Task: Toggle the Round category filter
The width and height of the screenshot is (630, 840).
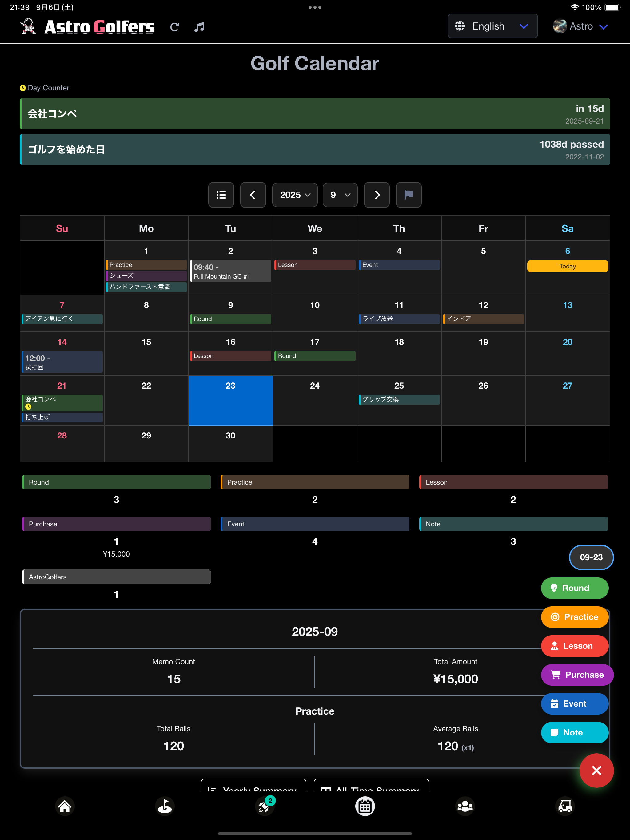Action: (x=116, y=482)
